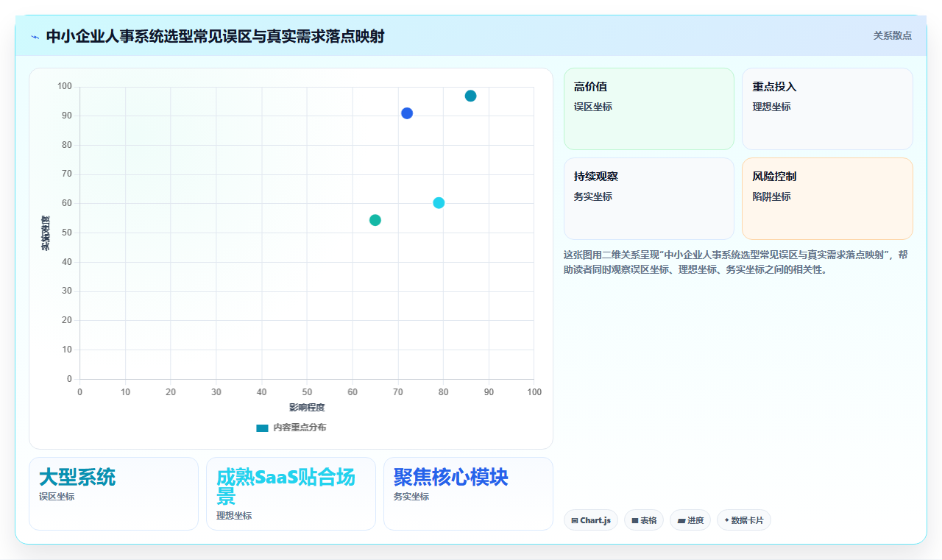Viewport: 942px width, 560px height.
Task: Select the 表格 tag chip
Action: pyautogui.click(x=644, y=520)
